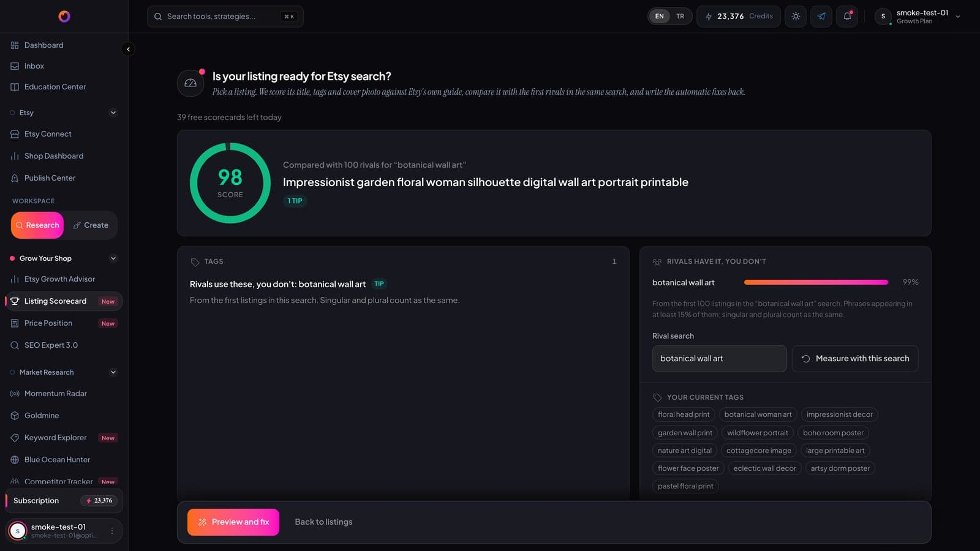Switch language to EN
Viewport: 980px width, 551px height.
[659, 17]
